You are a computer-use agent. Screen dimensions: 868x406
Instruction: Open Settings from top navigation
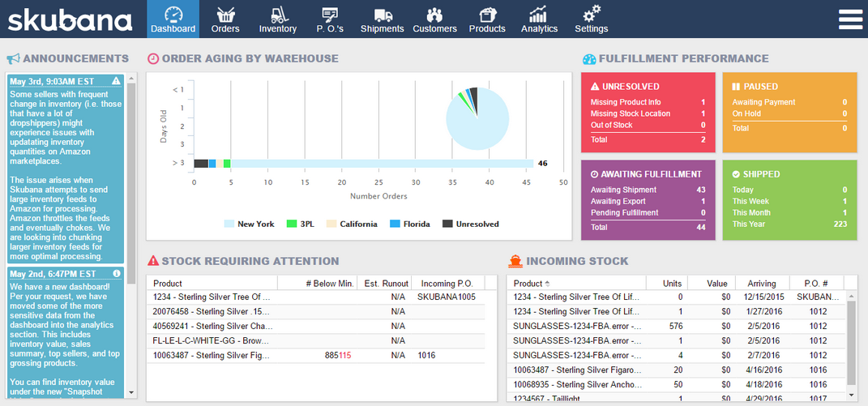click(591, 19)
